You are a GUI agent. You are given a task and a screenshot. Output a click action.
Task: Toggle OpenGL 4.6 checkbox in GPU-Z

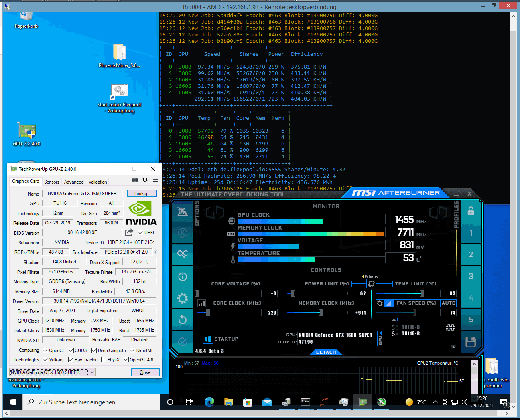[x=126, y=359]
